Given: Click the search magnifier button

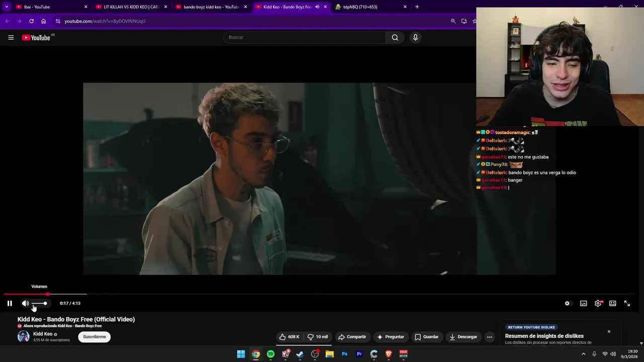Looking at the screenshot, I should (x=395, y=37).
